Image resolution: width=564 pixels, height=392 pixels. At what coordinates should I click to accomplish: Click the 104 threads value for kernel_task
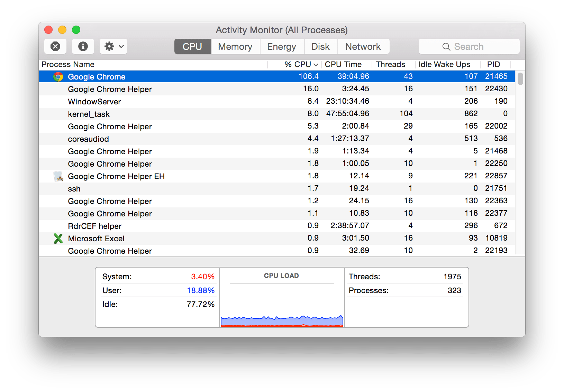click(406, 114)
